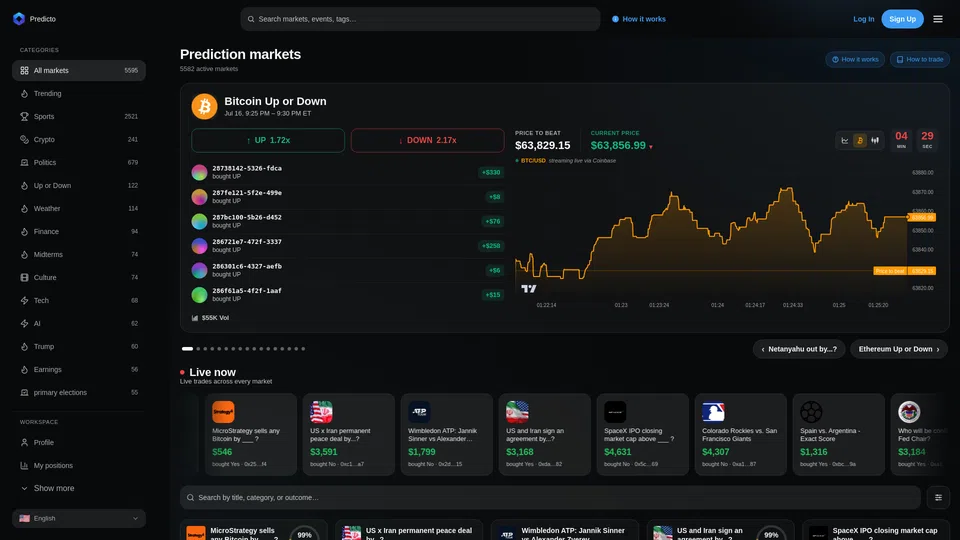Click avatar of trader 28738142-5326-fdca

[x=199, y=172]
